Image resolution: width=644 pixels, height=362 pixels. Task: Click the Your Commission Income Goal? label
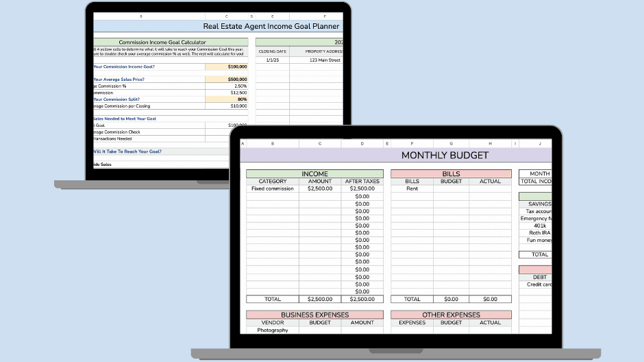click(x=124, y=67)
